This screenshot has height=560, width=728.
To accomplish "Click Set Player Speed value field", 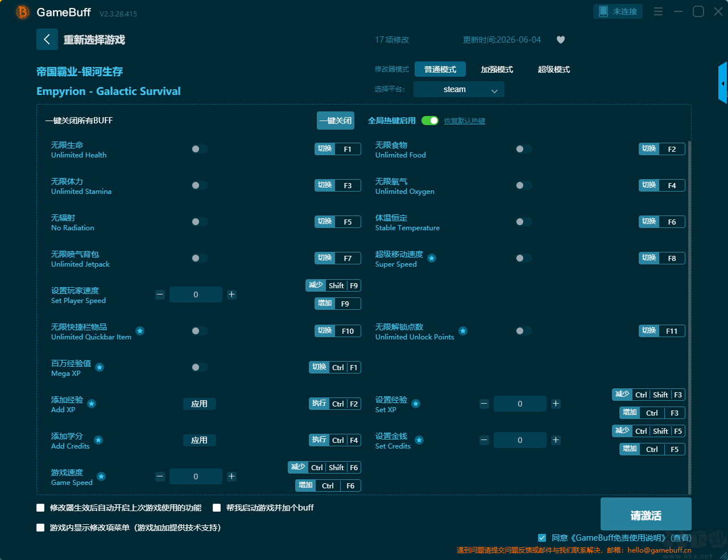I will click(x=196, y=294).
